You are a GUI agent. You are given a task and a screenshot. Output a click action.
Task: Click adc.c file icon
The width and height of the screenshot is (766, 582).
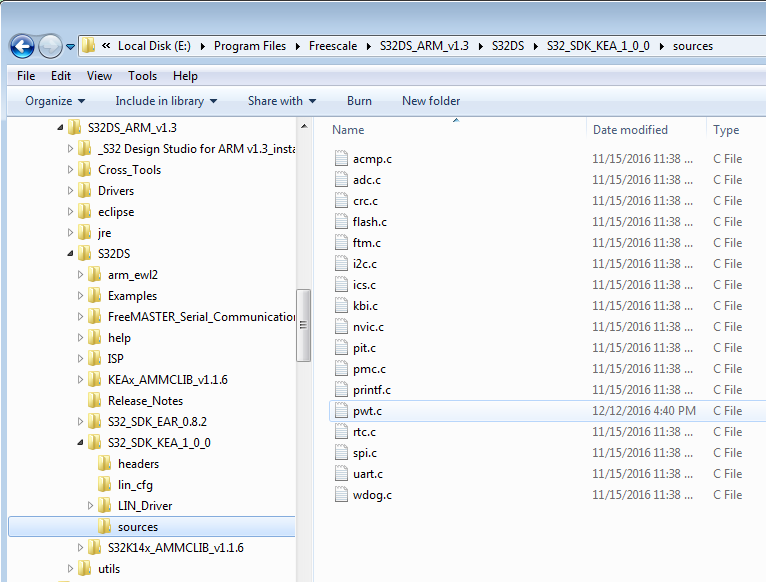click(x=341, y=179)
